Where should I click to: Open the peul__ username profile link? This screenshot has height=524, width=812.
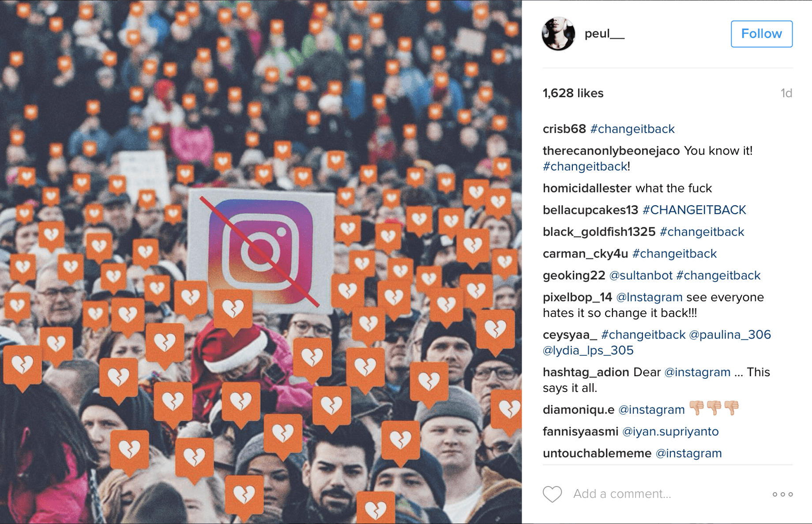point(604,34)
